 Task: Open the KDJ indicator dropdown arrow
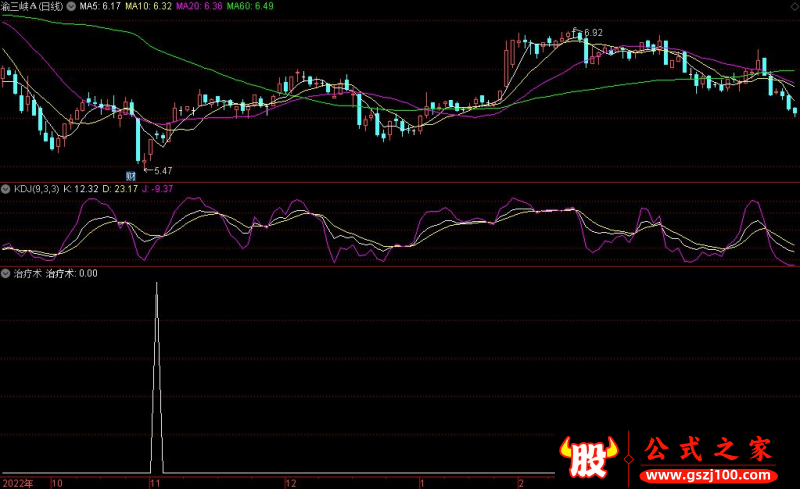pyautogui.click(x=6, y=188)
